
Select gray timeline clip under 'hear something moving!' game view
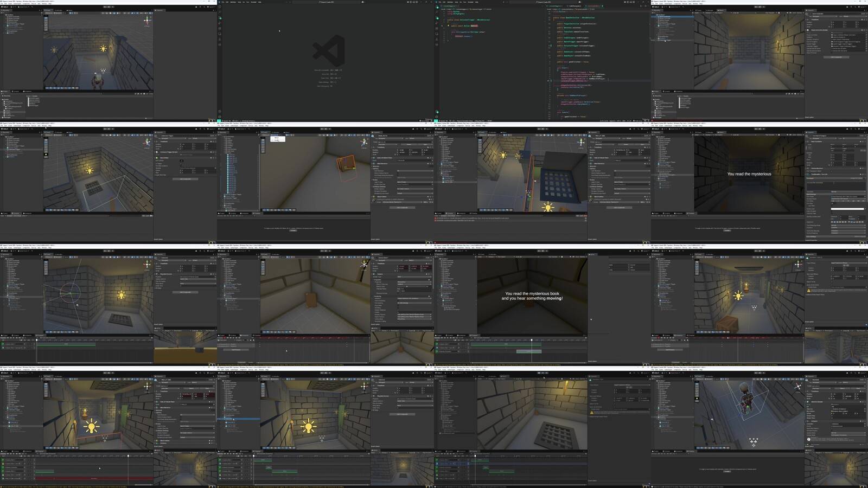pyautogui.click(x=528, y=351)
